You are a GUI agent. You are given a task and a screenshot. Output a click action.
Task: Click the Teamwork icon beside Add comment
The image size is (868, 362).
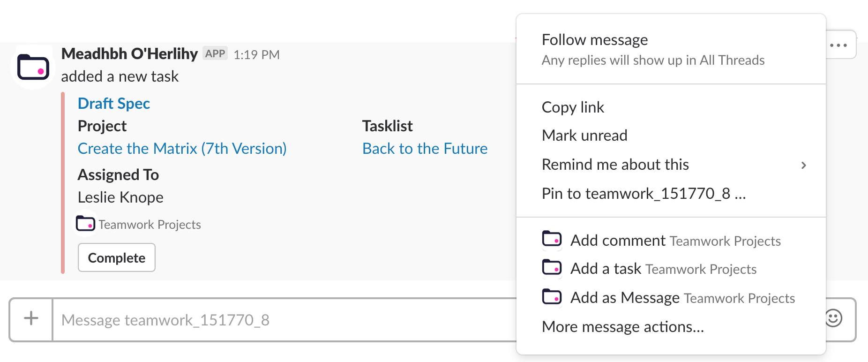(552, 240)
